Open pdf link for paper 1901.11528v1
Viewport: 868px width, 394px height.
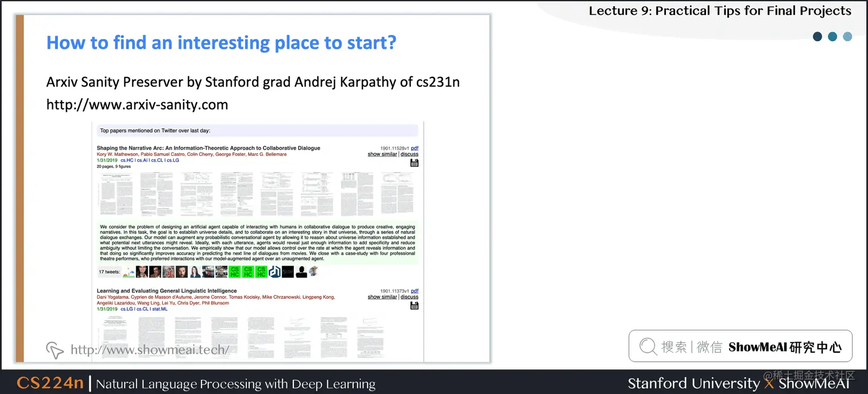414,148
